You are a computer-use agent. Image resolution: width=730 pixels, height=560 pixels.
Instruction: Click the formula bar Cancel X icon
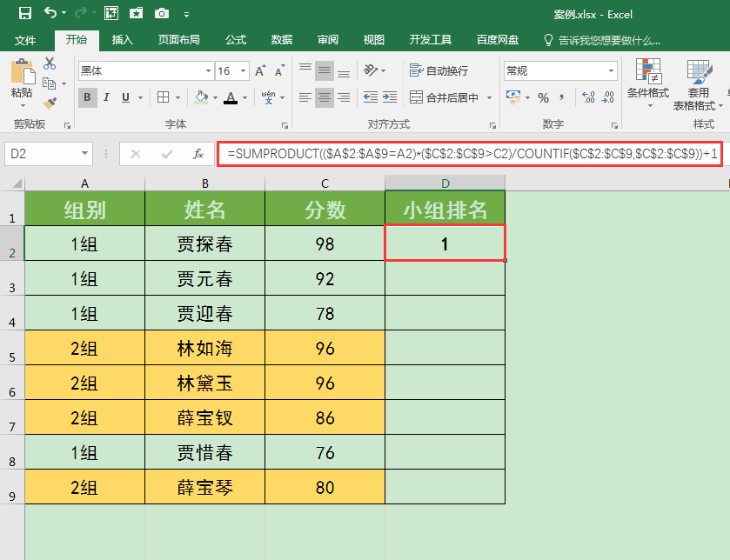(136, 154)
